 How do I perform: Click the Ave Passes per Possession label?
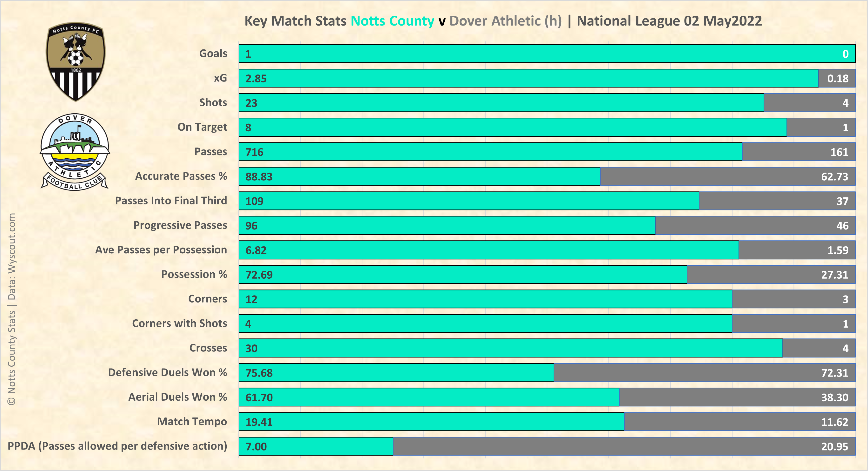tap(161, 250)
